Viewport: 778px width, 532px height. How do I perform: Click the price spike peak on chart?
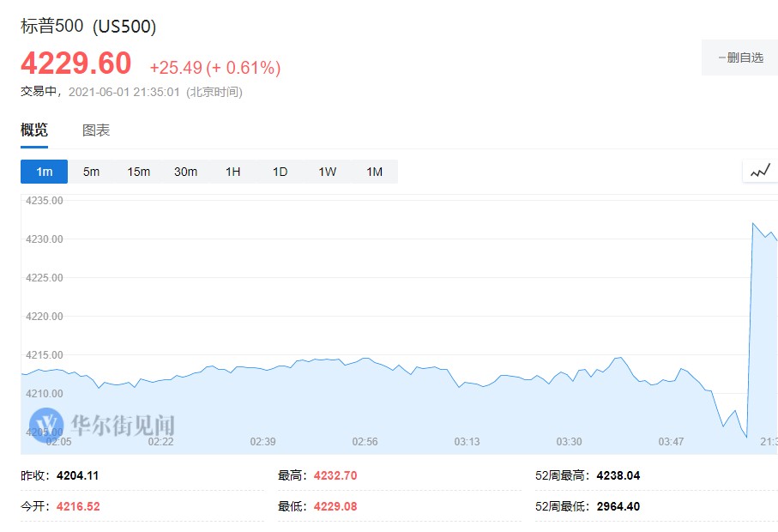[752, 223]
